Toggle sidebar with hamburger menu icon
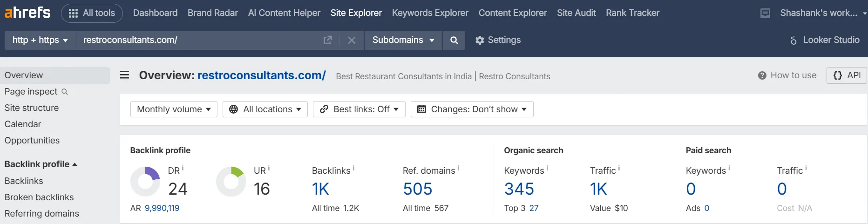The width and height of the screenshot is (868, 224). tap(124, 75)
